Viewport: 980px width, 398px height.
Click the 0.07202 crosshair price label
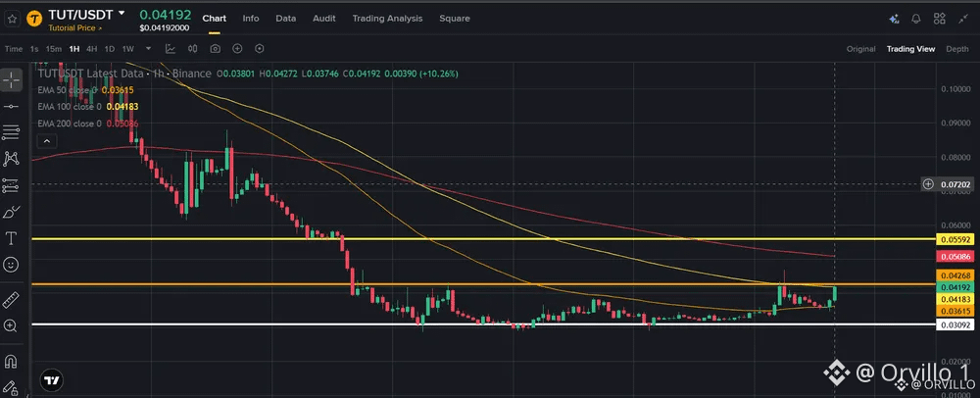(955, 184)
